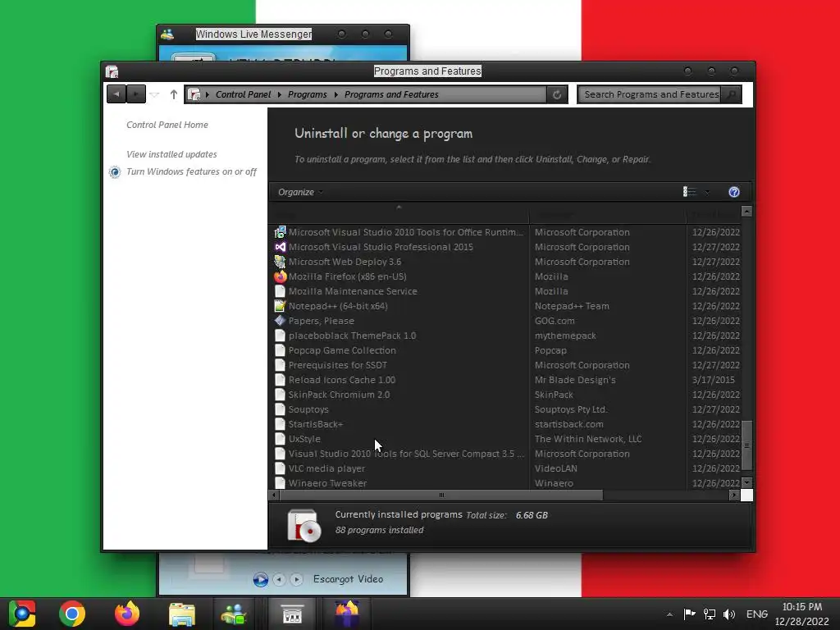Click next button in Messenger video bar
The image size is (840, 630).
point(296,579)
